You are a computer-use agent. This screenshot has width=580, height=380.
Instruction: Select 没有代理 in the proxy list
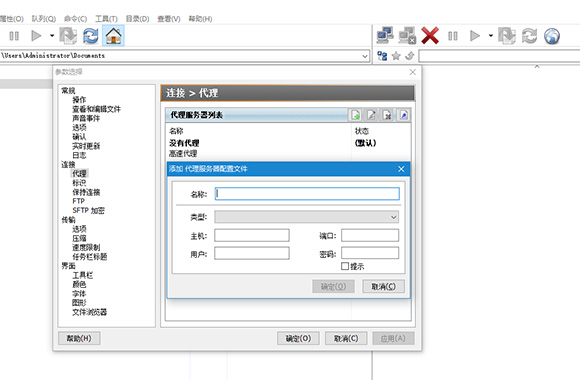click(184, 143)
